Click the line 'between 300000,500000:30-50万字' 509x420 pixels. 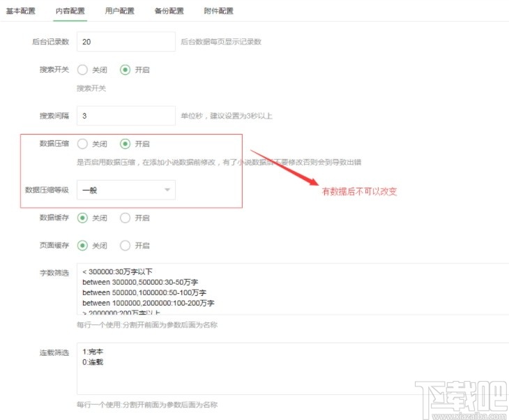pos(140,282)
